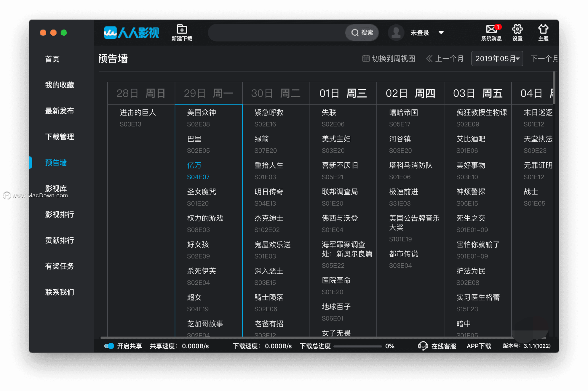The width and height of the screenshot is (588, 391).
Task: Open show 塔科马消防队
Action: pos(411,165)
